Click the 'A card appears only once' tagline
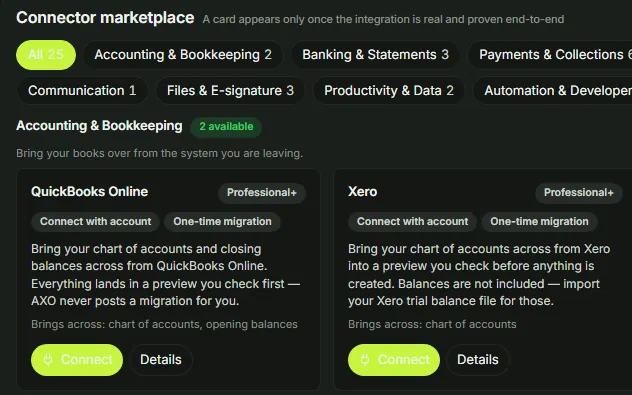The height and width of the screenshot is (395, 632). pos(383,19)
